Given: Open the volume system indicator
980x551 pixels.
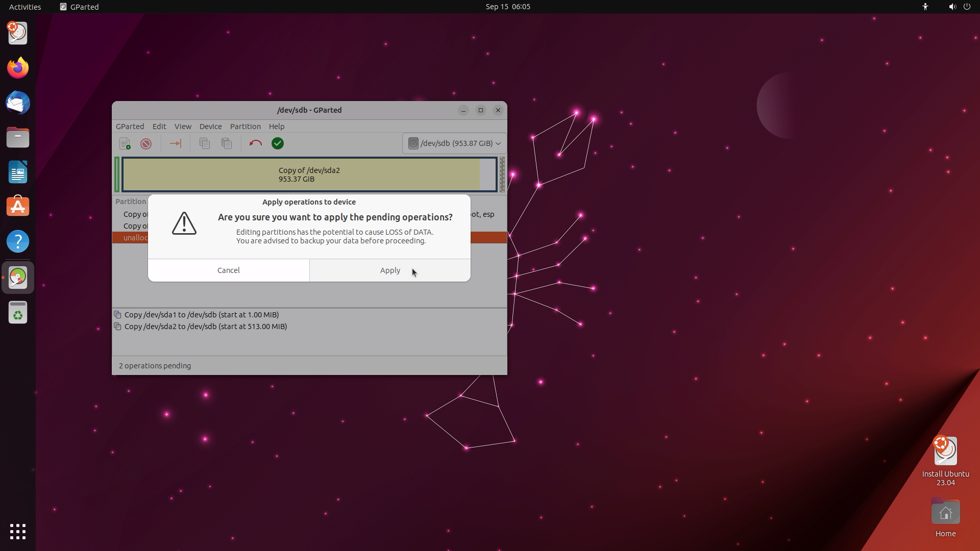Looking at the screenshot, I should pyautogui.click(x=952, y=7).
